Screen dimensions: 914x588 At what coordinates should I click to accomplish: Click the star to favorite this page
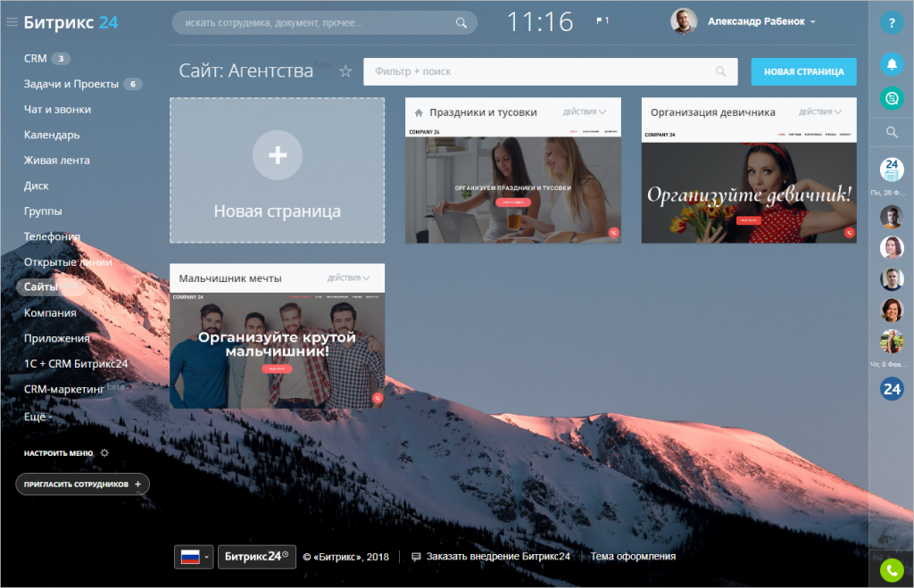(346, 72)
